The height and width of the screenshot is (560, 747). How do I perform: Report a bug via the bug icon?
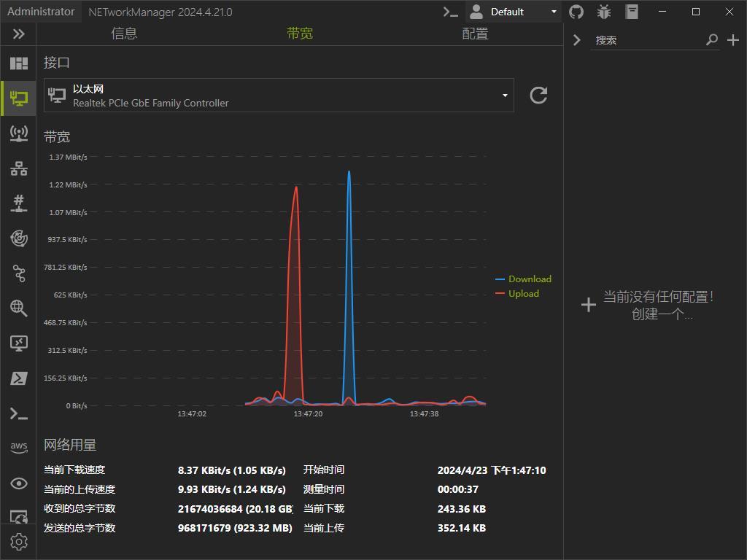click(603, 12)
